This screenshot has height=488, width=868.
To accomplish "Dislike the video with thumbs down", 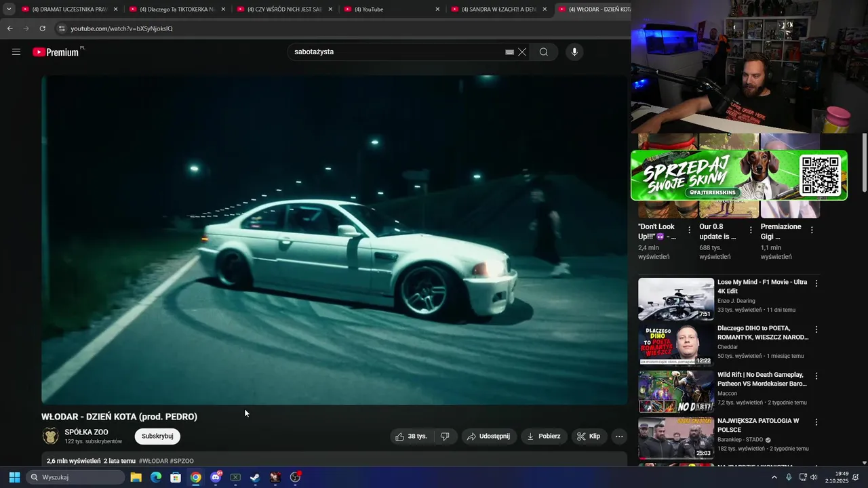I will click(x=445, y=436).
